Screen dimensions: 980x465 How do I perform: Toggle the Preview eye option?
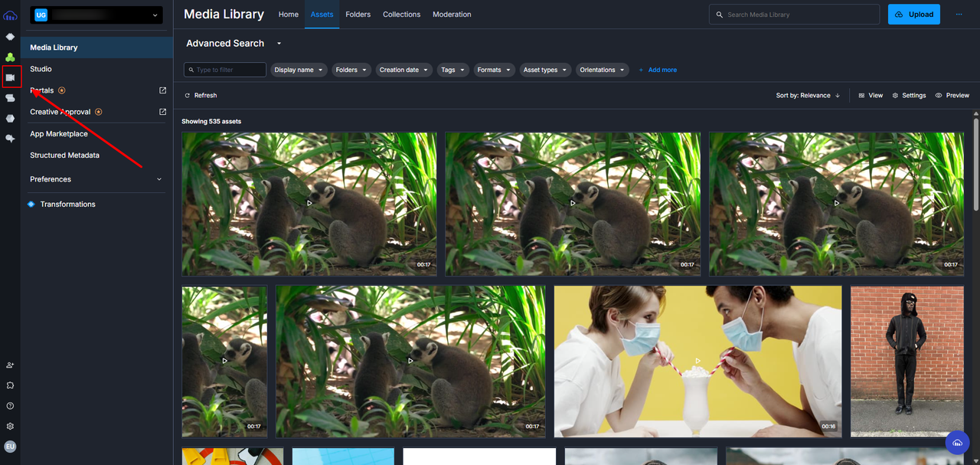pos(952,96)
